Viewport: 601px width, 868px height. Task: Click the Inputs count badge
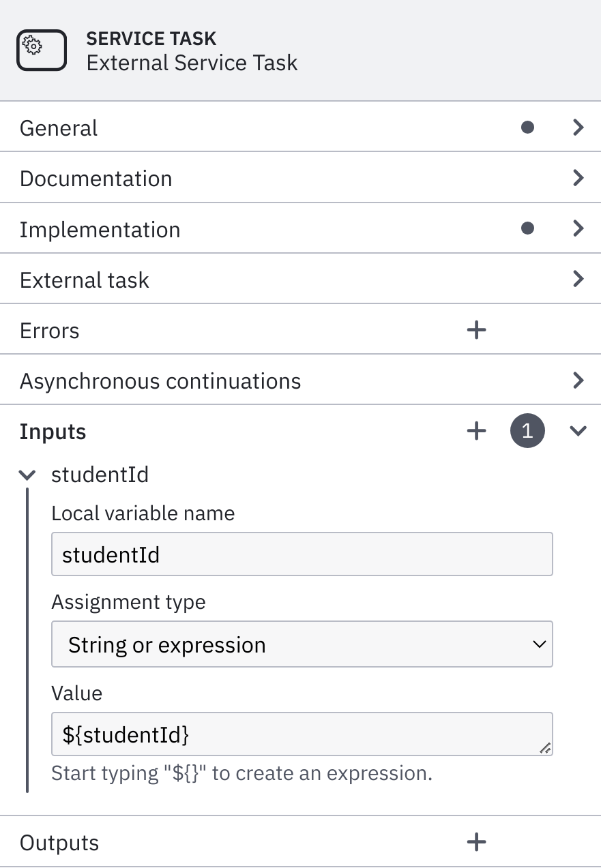[x=527, y=431]
